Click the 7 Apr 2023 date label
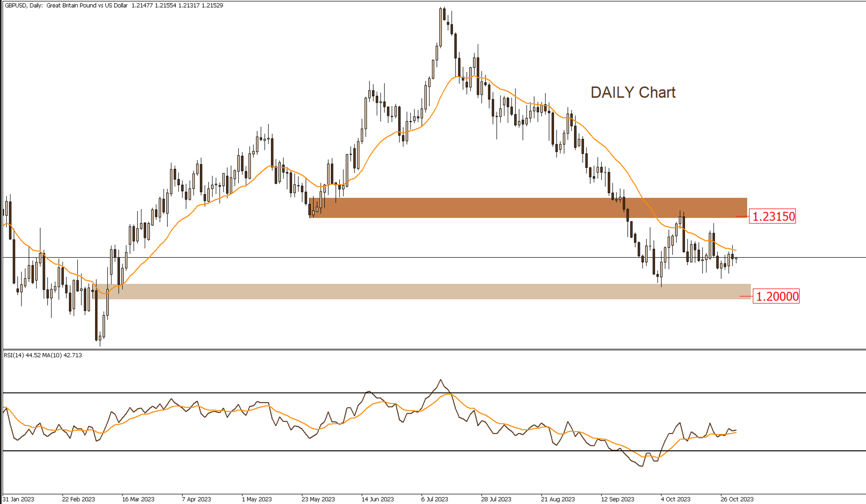Screen dimensions: 866x504 click(x=196, y=499)
